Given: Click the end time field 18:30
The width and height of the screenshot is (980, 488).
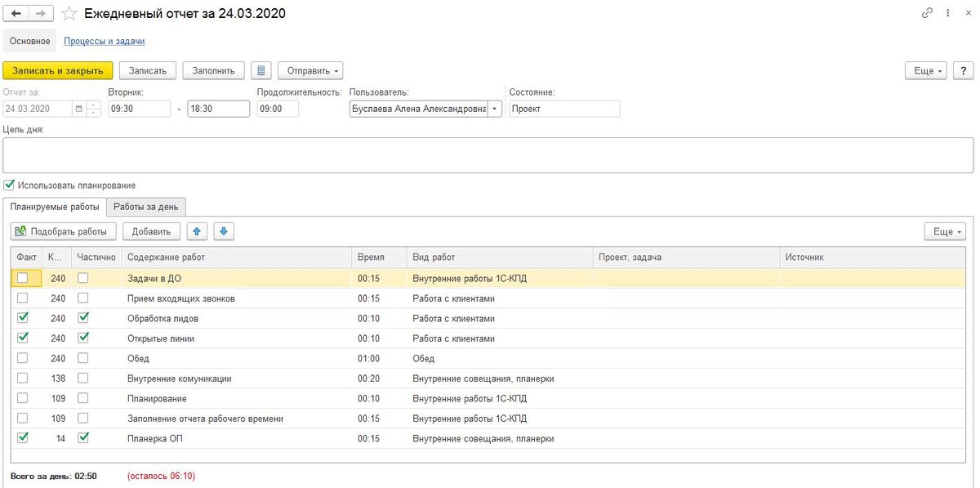Looking at the screenshot, I should click(218, 109).
